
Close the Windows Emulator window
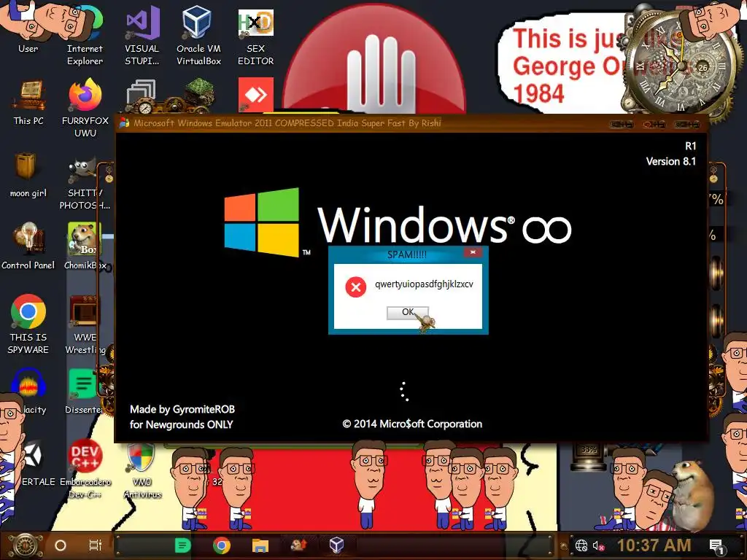pyautogui.click(x=686, y=125)
